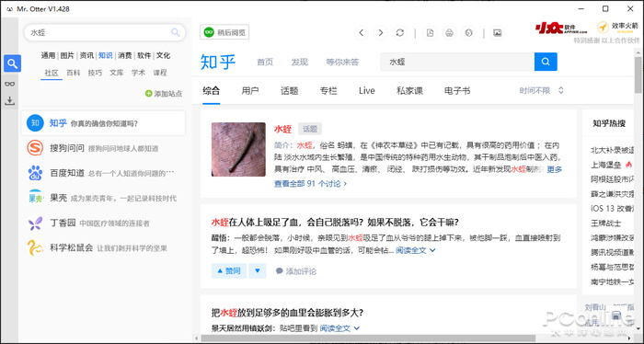Open 查看全部 91 个讨论 link
Screen dimensions: 644x344
311,184
